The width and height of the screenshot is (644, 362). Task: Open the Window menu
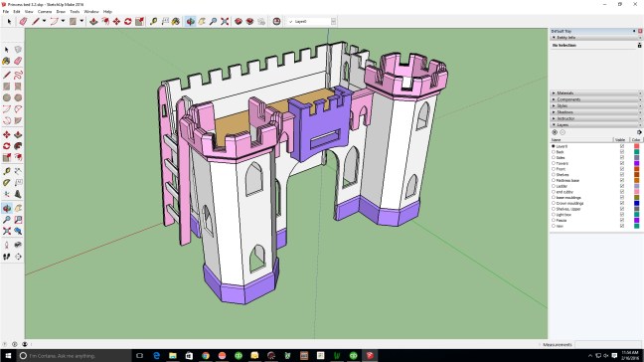click(91, 12)
